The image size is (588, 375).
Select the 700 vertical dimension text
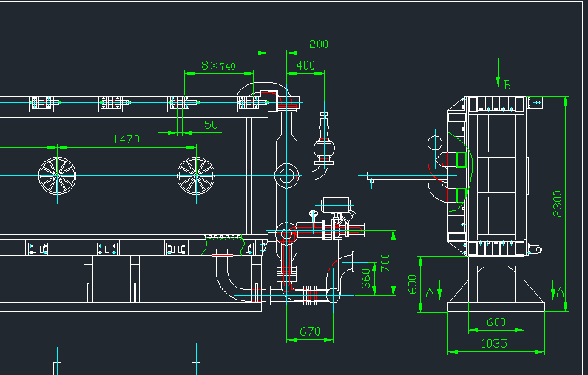(x=385, y=263)
